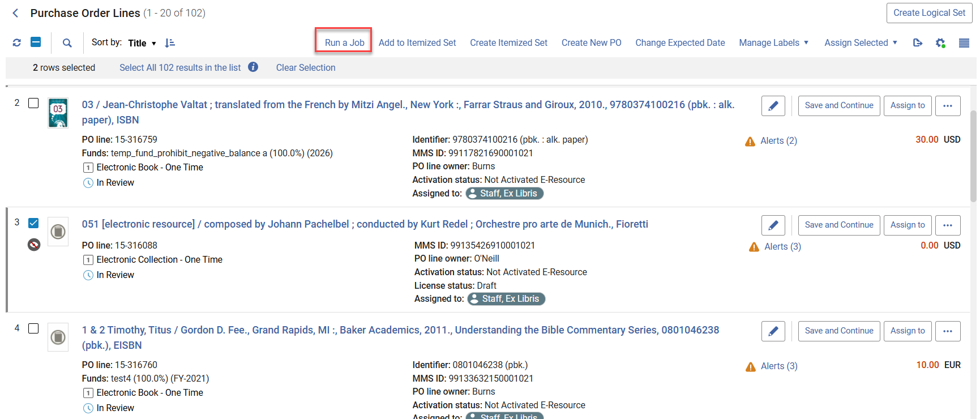Click the export list icon
980x419 pixels.
click(918, 42)
